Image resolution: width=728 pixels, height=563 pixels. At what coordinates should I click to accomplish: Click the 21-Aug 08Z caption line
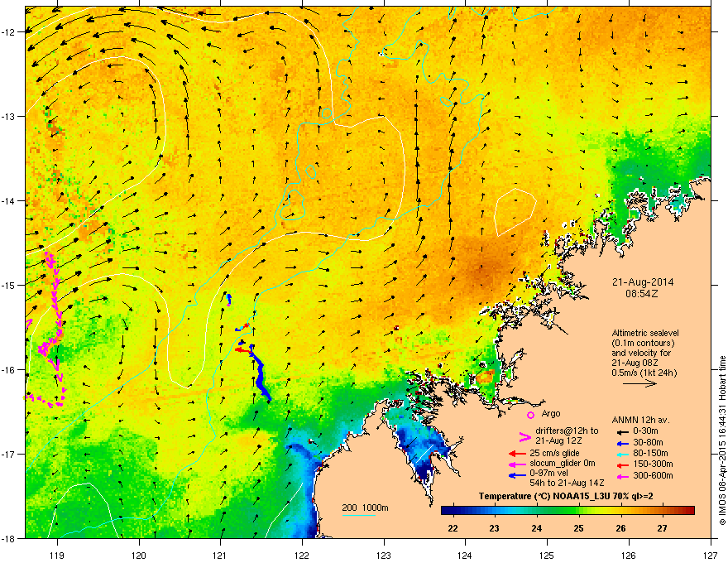635,363
